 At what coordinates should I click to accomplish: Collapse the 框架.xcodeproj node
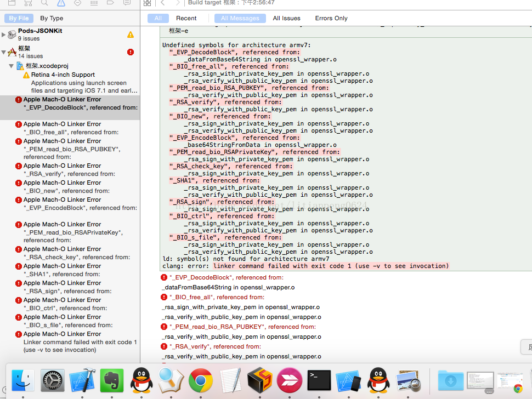pos(11,66)
